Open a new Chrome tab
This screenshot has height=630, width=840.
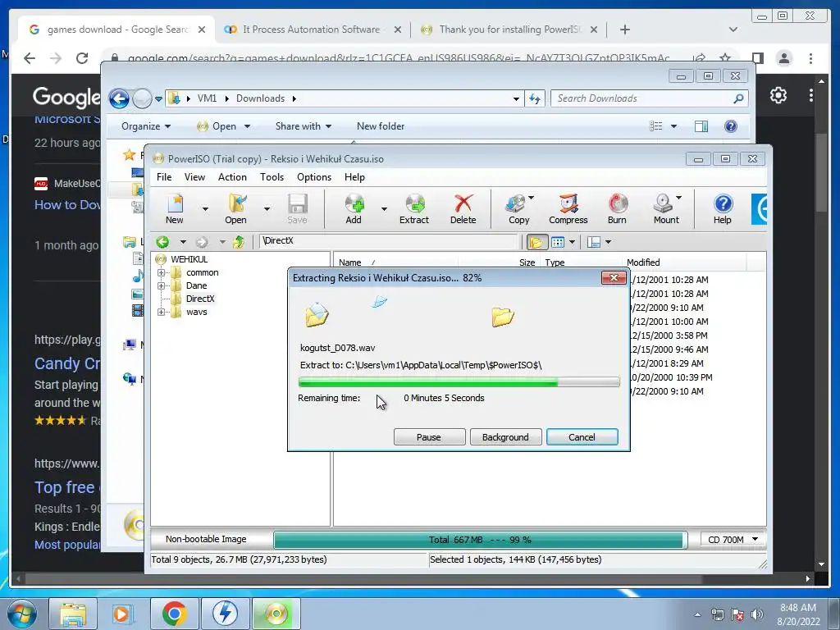(x=624, y=30)
